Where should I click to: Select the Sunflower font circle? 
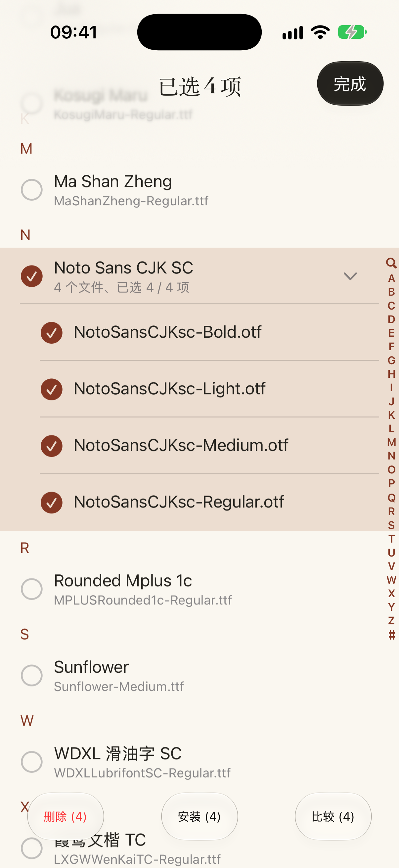coord(32,675)
